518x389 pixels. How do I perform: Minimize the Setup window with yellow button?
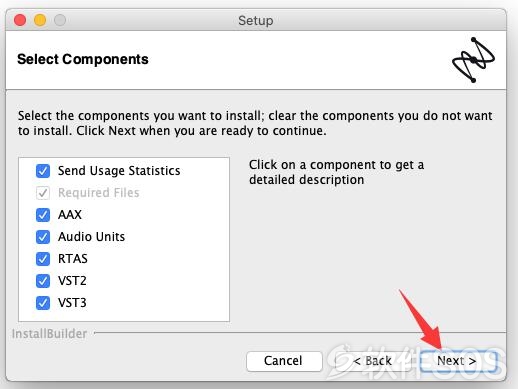pyautogui.click(x=40, y=20)
